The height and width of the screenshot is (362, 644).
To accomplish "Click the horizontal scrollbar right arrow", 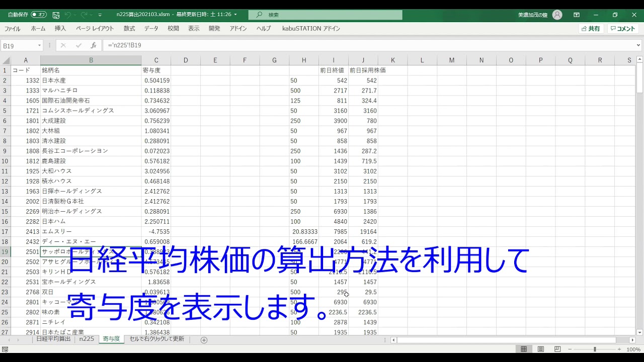I will point(632,340).
